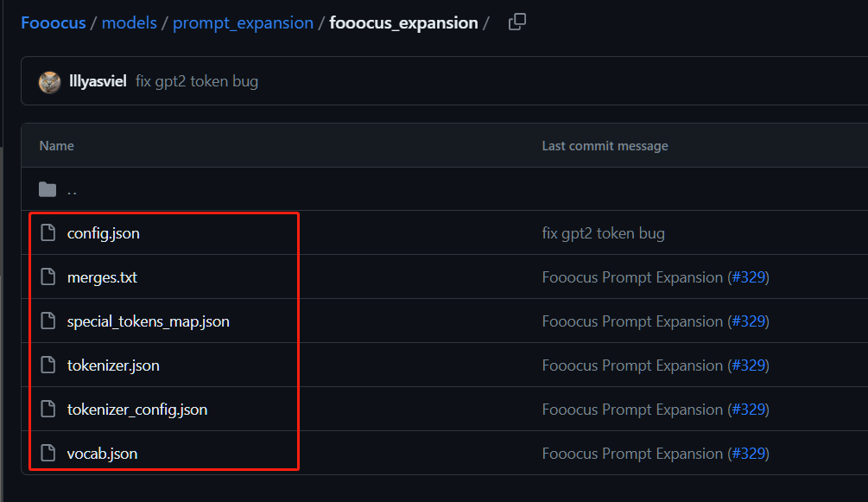
Task: Open the parent directory entry
Action: (x=73, y=189)
